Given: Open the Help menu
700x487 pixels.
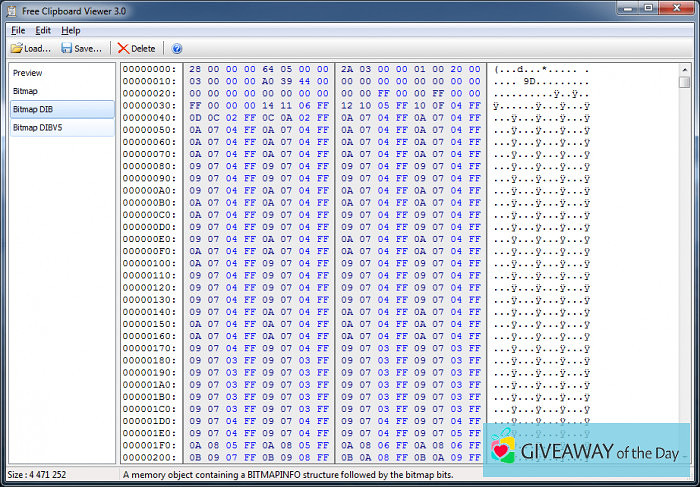Looking at the screenshot, I should [x=71, y=30].
